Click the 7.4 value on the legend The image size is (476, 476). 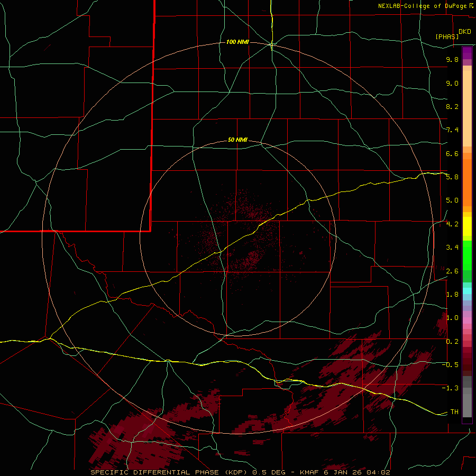click(x=452, y=130)
